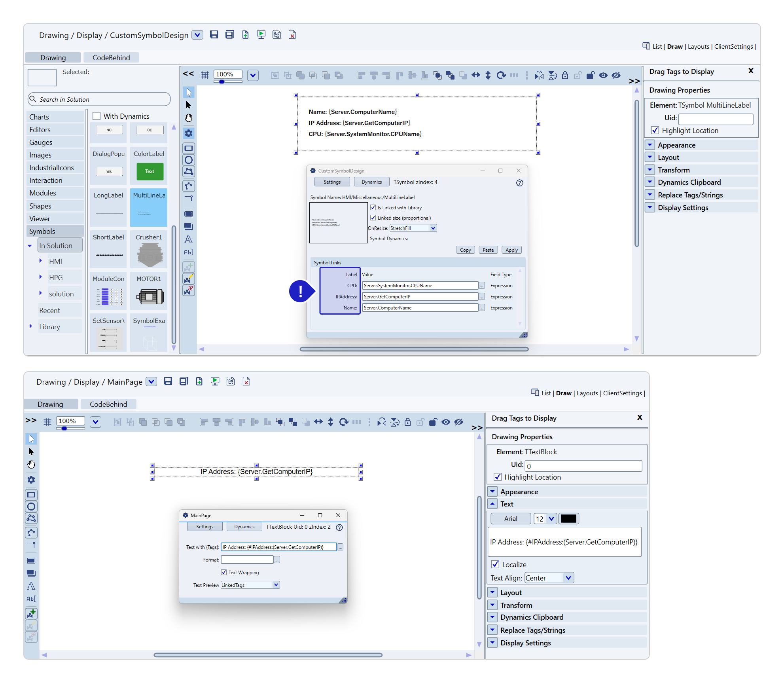
Task: Open Dynamics tab in MainPage dialog
Action: (244, 527)
